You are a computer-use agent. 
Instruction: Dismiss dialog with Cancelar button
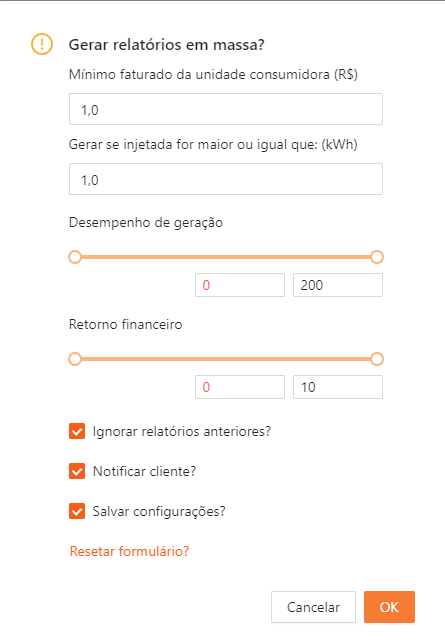click(x=313, y=607)
